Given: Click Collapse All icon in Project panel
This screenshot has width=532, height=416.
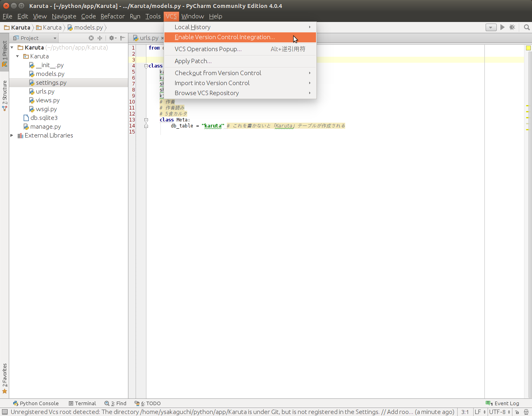Looking at the screenshot, I should coord(100,38).
